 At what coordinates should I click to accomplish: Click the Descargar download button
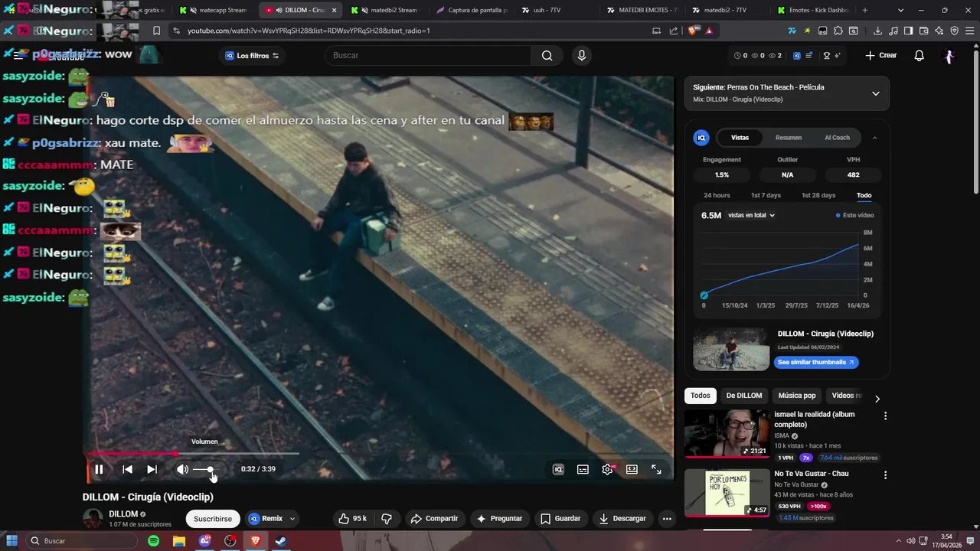click(622, 518)
